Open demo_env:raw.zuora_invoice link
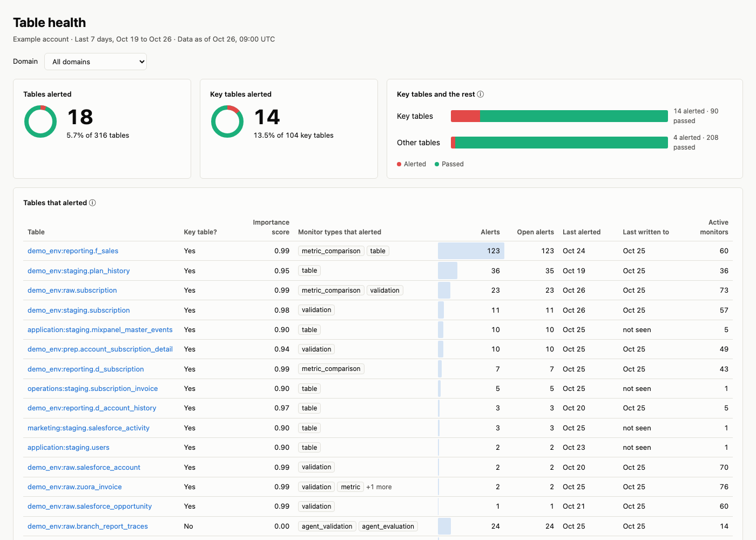 pyautogui.click(x=75, y=487)
